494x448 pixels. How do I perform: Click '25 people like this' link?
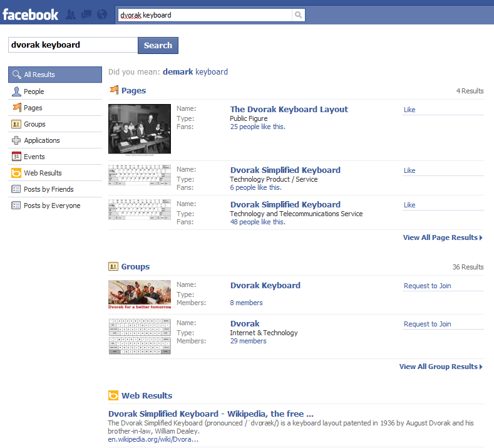[257, 127]
